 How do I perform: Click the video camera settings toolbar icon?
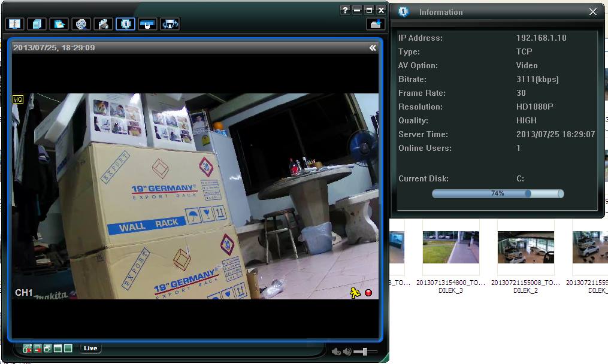tap(103, 24)
